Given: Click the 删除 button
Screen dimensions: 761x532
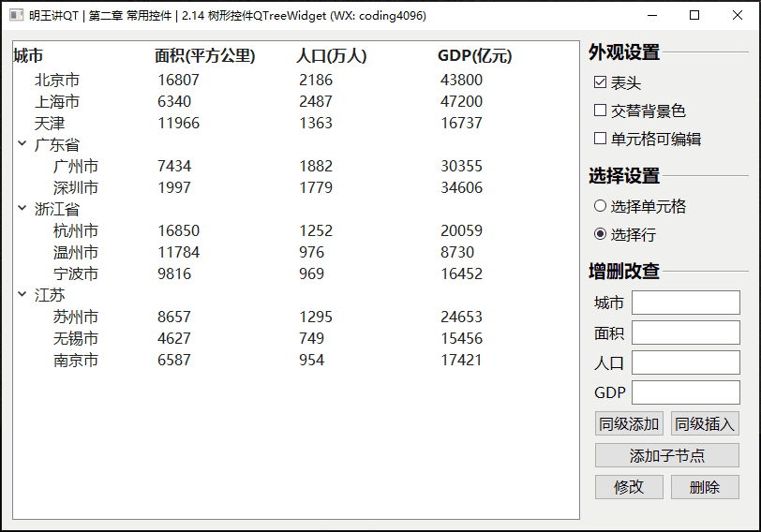Looking at the screenshot, I should (x=704, y=487).
